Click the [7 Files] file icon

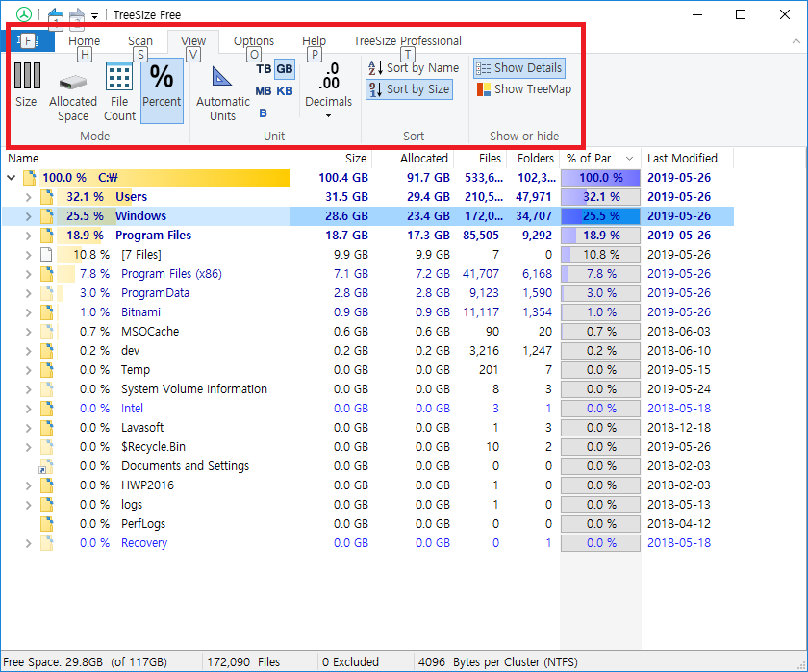tap(46, 255)
